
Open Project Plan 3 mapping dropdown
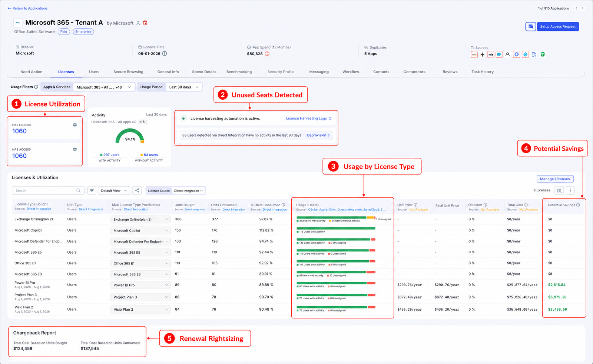(x=140, y=297)
